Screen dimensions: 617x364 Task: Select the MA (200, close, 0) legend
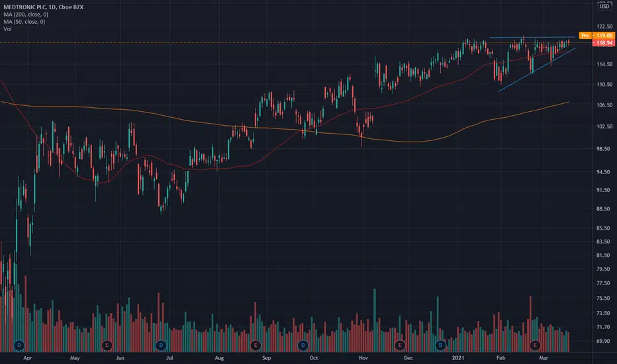click(x=26, y=15)
